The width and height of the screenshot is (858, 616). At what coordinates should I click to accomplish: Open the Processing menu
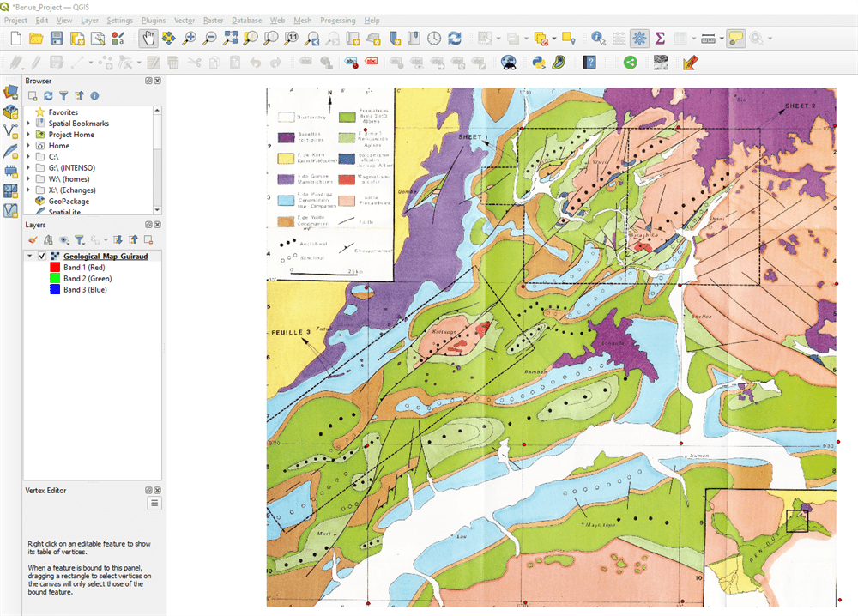(x=337, y=20)
